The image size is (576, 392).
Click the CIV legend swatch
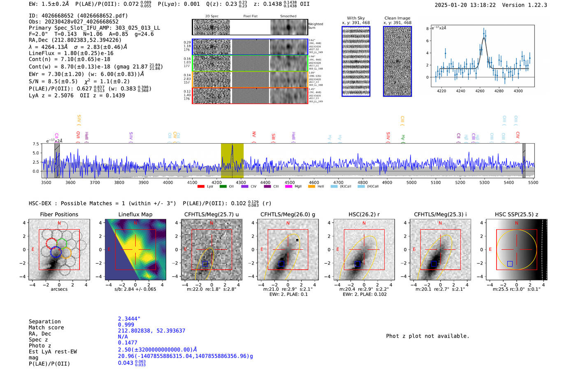[245, 186]
